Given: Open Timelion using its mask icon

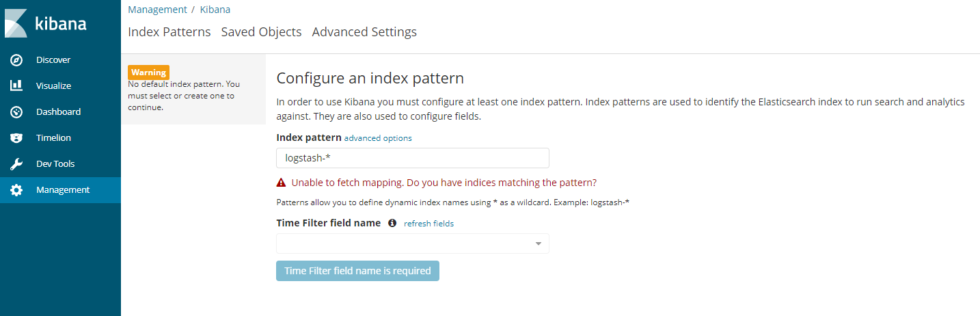Looking at the screenshot, I should 16,138.
